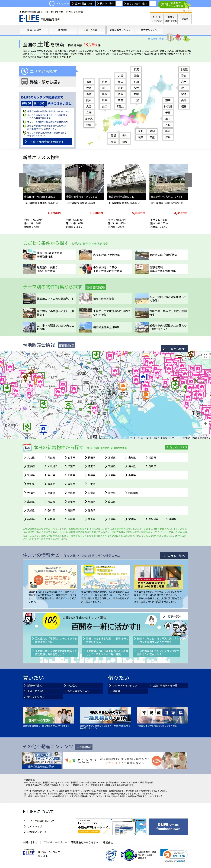Open the privacy mark badge in footer
The image size is (211, 868).
(x=111, y=855)
